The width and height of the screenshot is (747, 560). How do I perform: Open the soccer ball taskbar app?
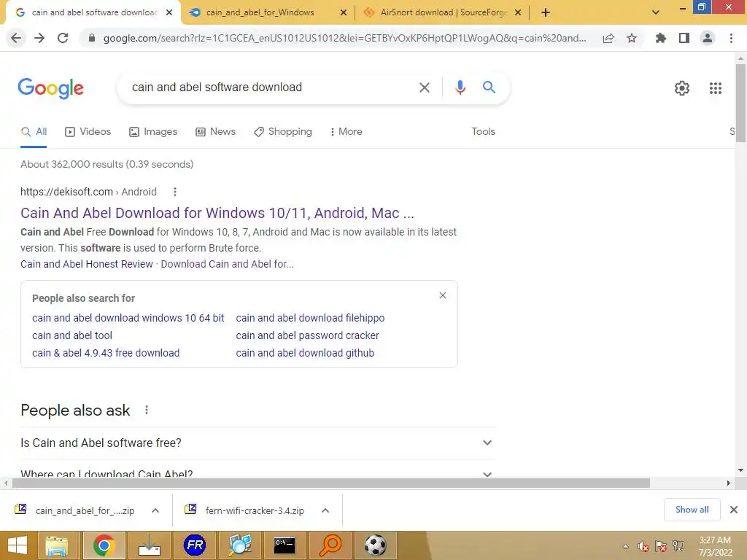[x=376, y=545]
